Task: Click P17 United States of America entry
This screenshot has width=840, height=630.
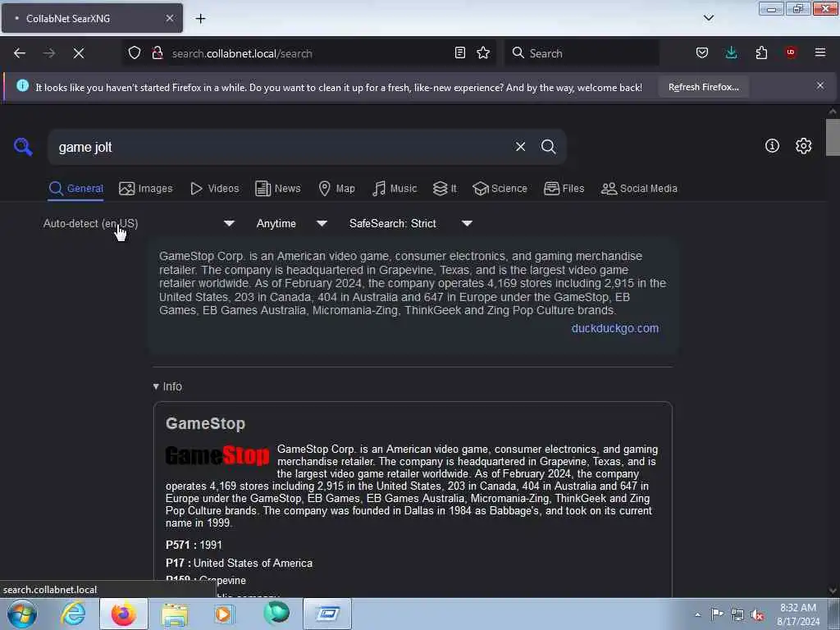Action: coord(239,563)
